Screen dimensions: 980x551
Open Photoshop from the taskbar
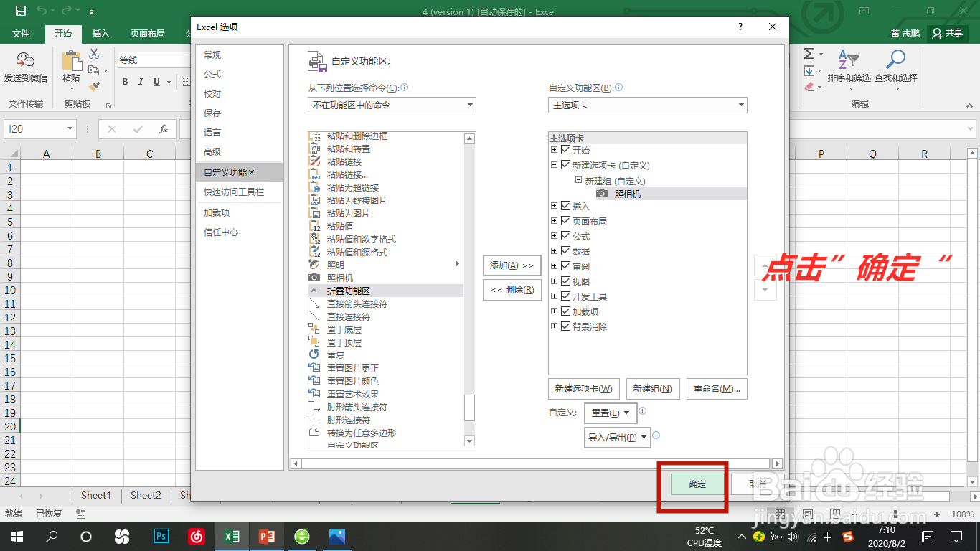[161, 536]
